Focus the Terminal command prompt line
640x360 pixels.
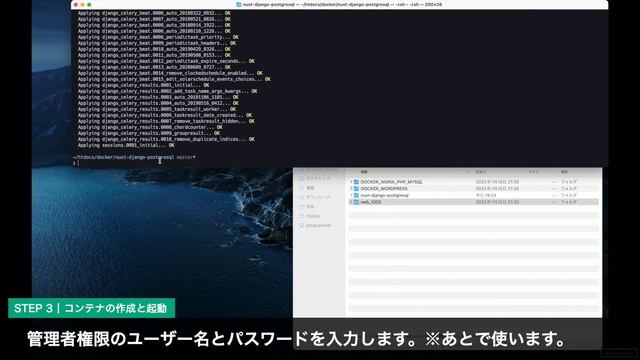tap(339, 163)
